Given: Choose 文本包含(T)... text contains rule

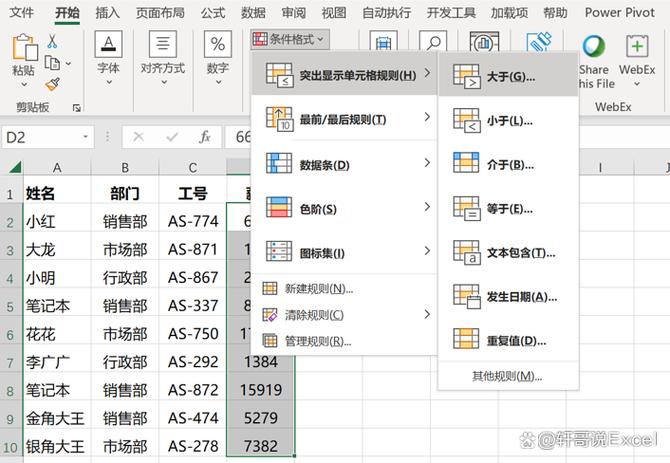Looking at the screenshot, I should (x=508, y=253).
